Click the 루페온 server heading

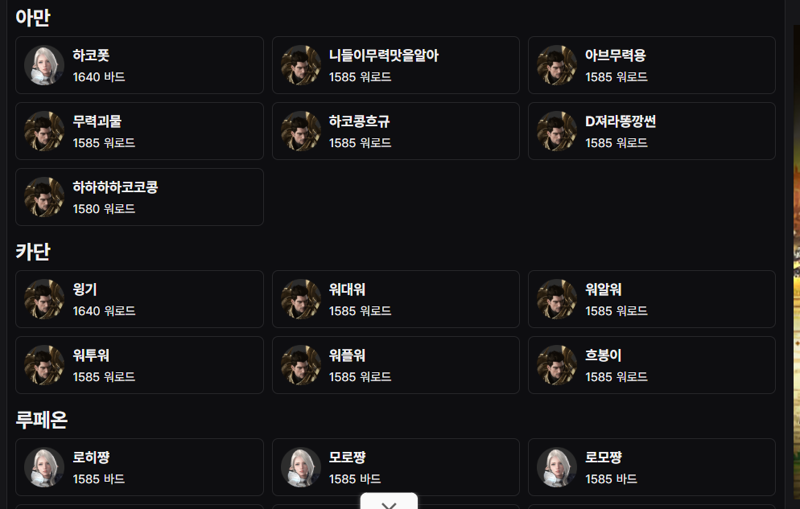point(41,420)
